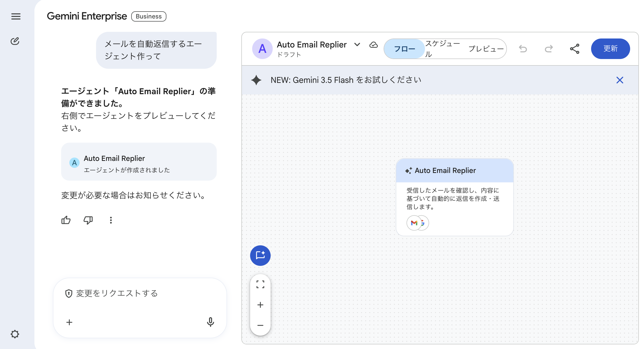Screen dimensions: 644x349
Task: Share the agent
Action: pyautogui.click(x=574, y=49)
